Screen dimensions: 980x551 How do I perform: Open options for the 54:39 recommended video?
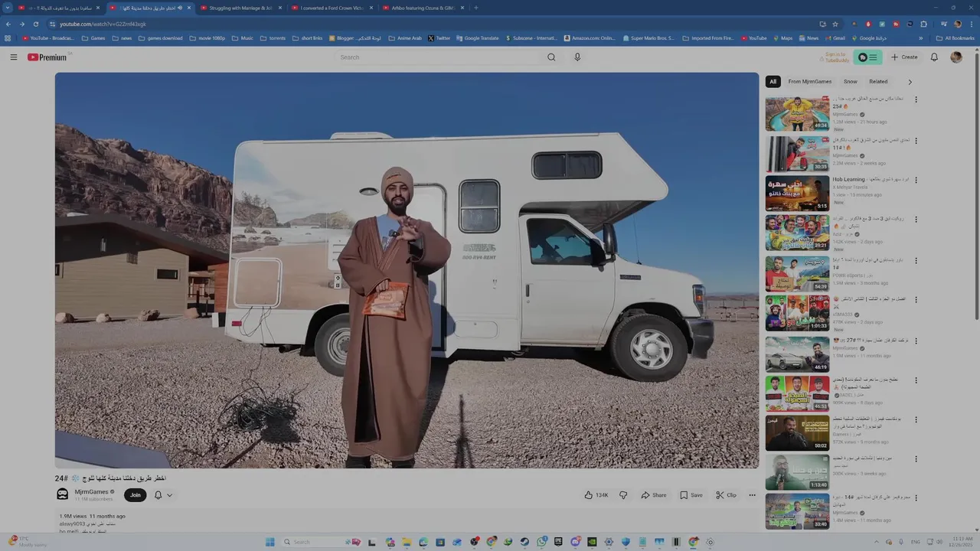coord(916,260)
